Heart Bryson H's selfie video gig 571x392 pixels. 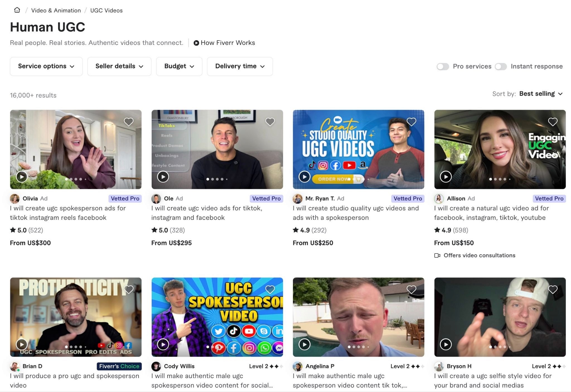tap(553, 289)
